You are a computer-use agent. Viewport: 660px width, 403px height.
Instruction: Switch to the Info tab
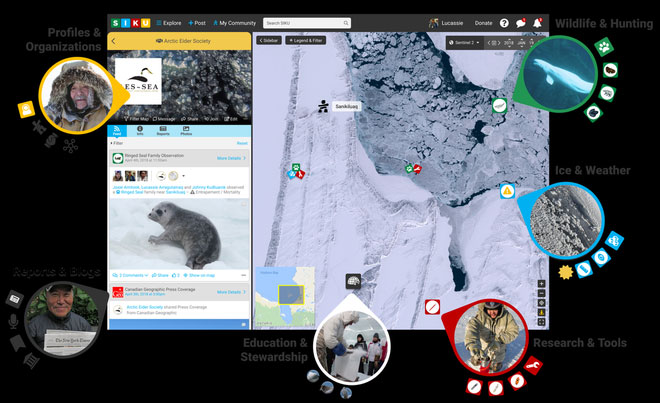pos(140,131)
